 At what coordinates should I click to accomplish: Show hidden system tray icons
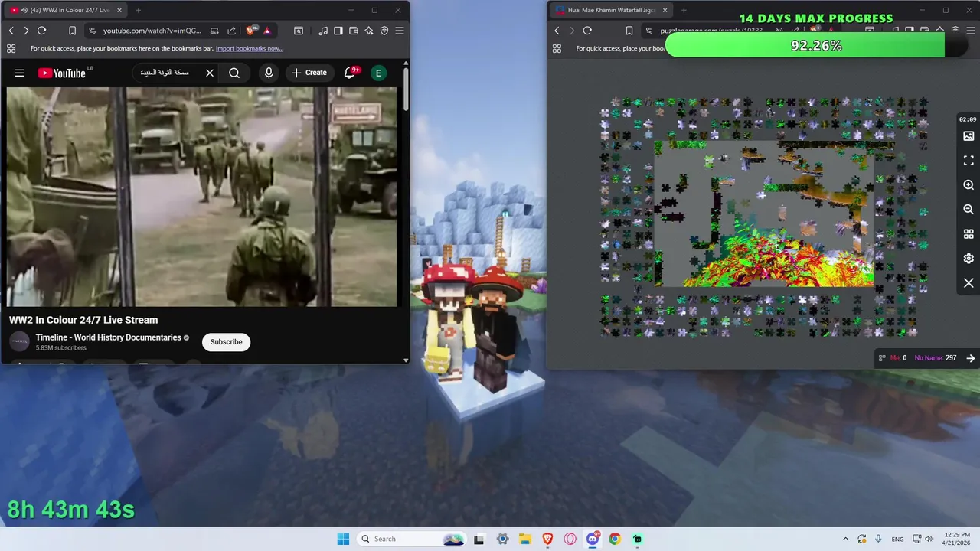[x=845, y=539]
